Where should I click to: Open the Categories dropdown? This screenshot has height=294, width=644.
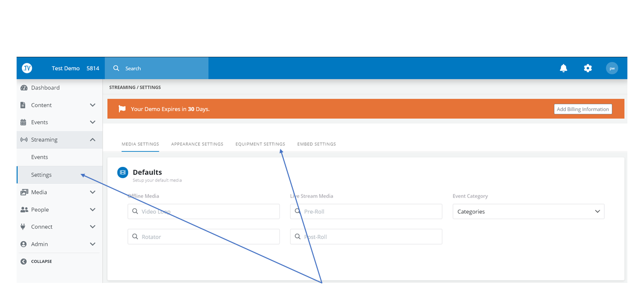(528, 212)
